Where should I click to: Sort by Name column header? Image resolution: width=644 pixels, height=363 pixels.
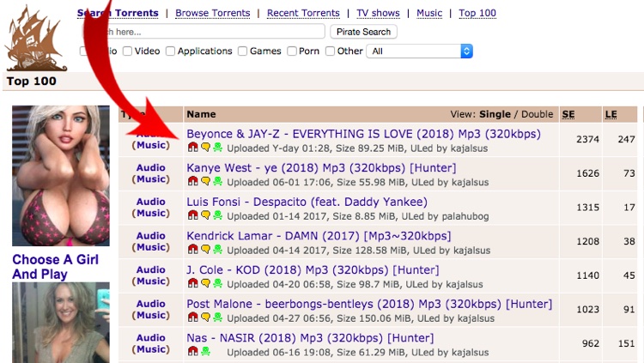click(x=201, y=114)
